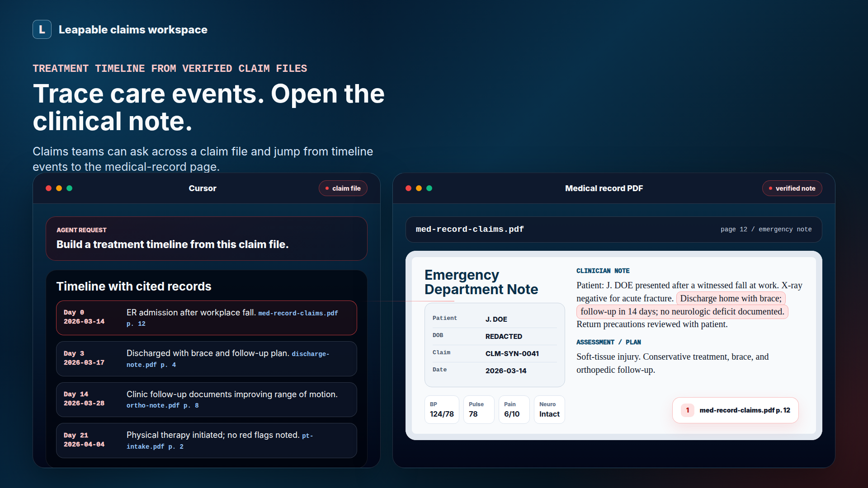Click the yellow dot in Cursor window
Screen dimensions: 868x488
click(59, 188)
